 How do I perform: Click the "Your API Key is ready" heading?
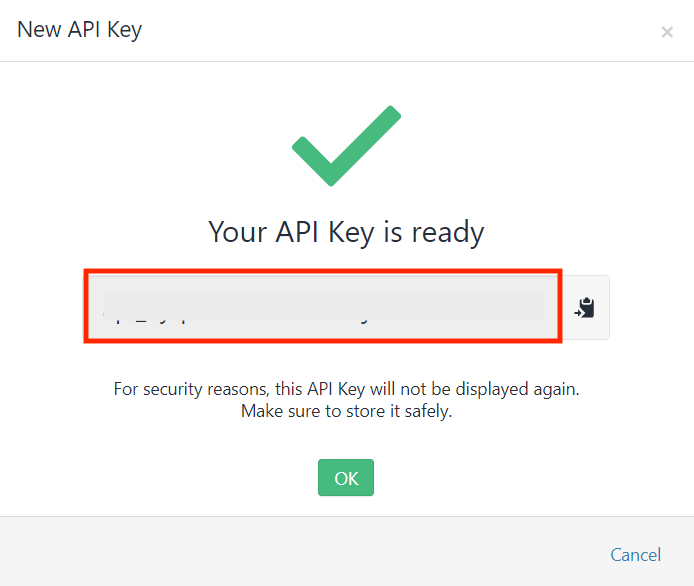346,232
